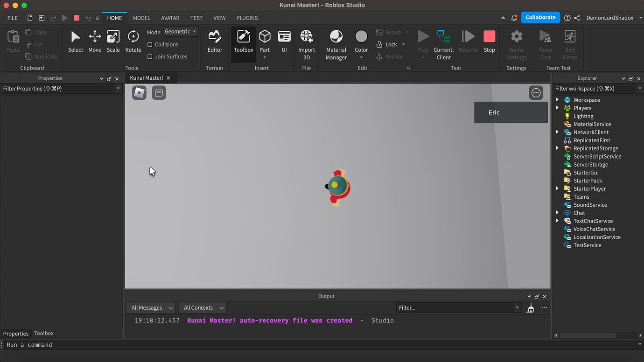This screenshot has height=362, width=644.
Task: Open the All Messages dropdown
Action: [151, 308]
